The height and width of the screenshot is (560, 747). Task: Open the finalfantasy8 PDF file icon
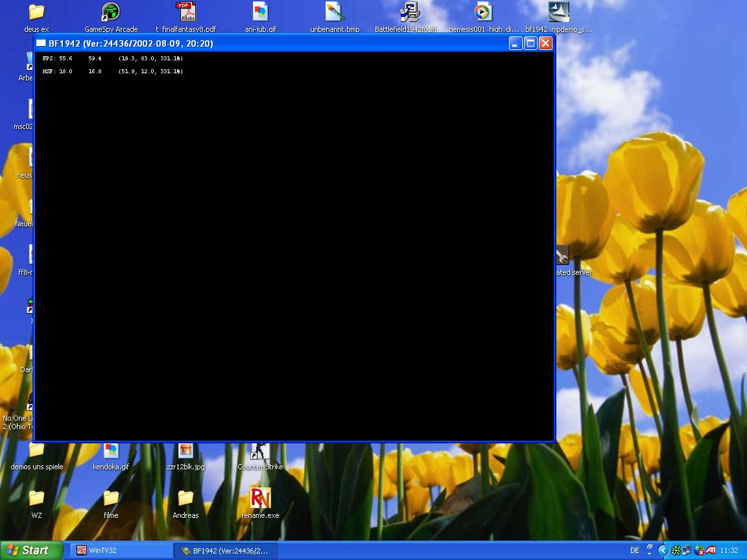[x=185, y=12]
